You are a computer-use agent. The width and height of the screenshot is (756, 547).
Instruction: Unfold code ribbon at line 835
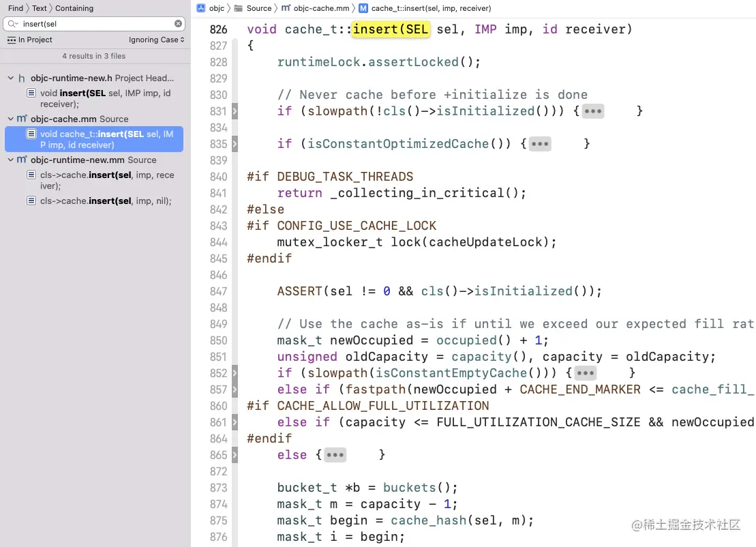tap(235, 144)
